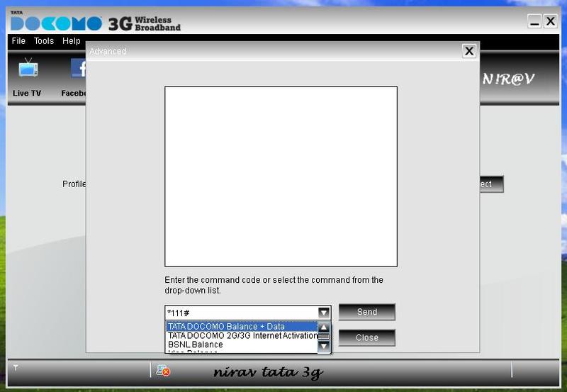Image resolution: width=567 pixels, height=392 pixels.
Task: Expand the command code dropdown arrow
Action: tap(323, 313)
